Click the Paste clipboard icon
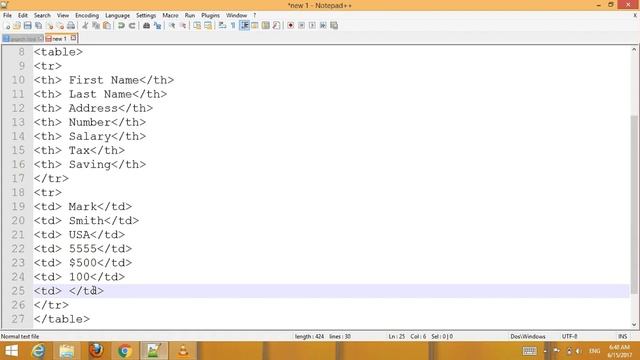The width and height of the screenshot is (640, 360). pyautogui.click(x=107, y=25)
